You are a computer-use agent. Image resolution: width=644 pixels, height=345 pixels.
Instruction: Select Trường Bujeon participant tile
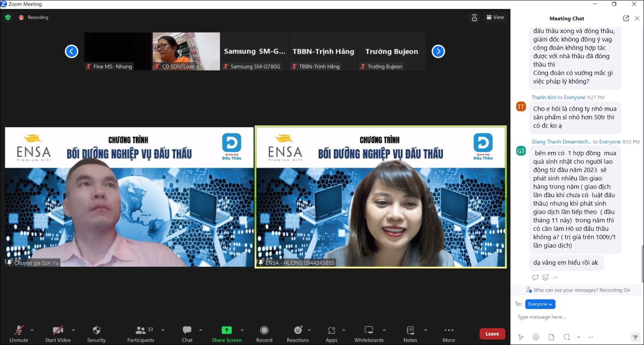pos(392,51)
